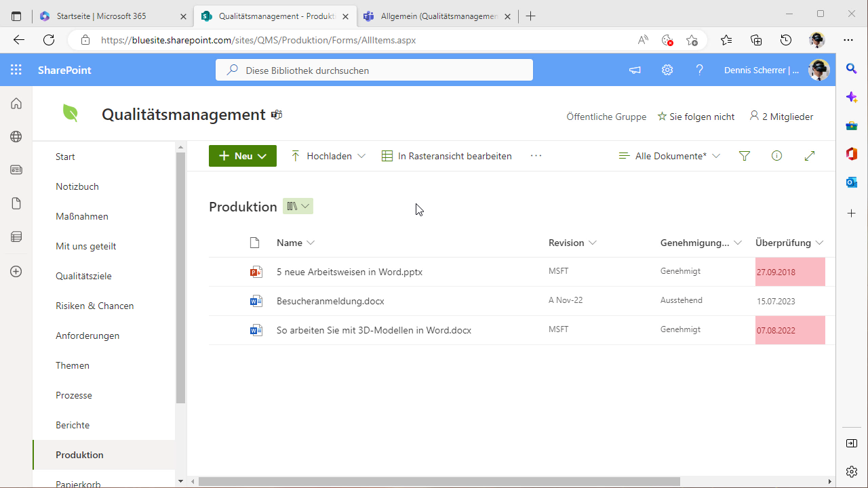Expand the library to full screen view
This screenshot has height=488, width=868.
[809, 155]
